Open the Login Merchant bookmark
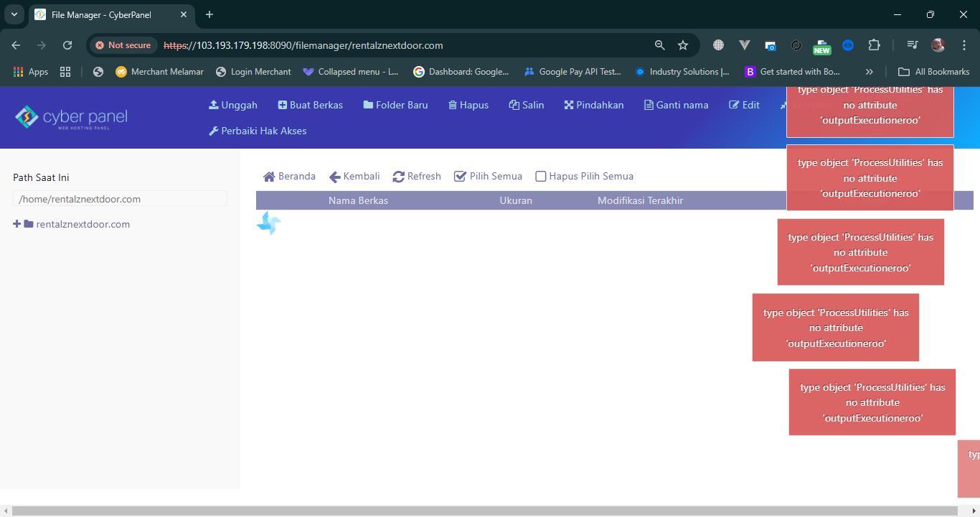 [253, 72]
